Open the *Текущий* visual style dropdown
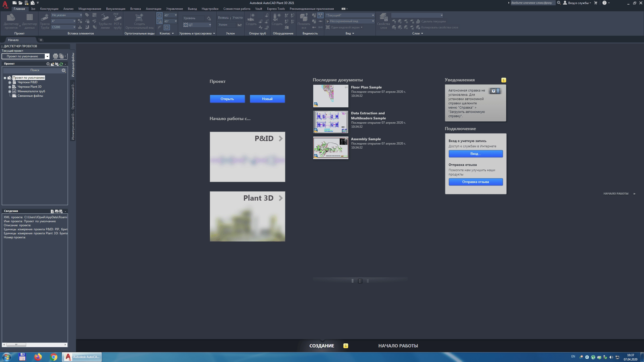 tap(350, 15)
